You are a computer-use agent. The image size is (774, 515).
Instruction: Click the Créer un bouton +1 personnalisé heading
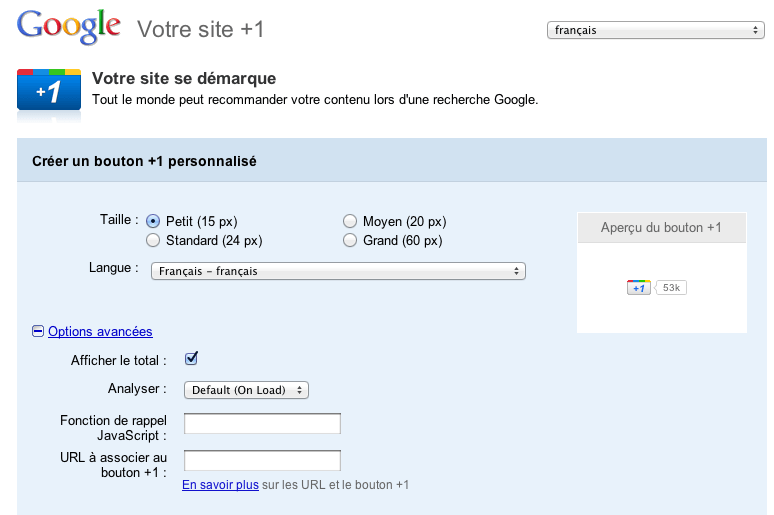[x=144, y=161]
